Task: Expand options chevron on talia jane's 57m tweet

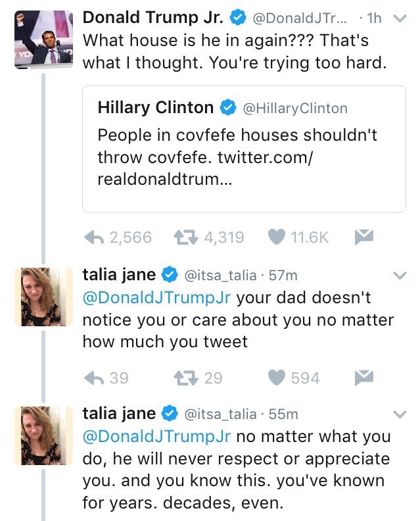Action: coord(399,275)
